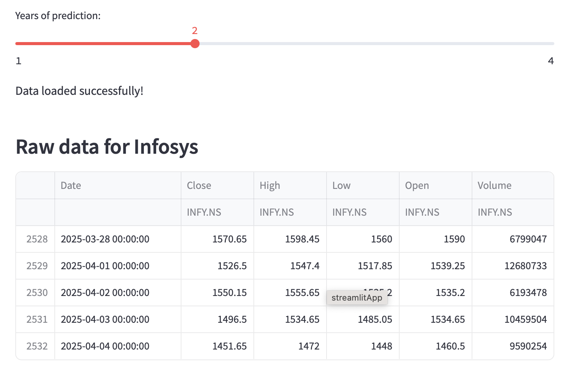Click the Years of prediction slider handle
Viewport: 588px width, 374px height.
tap(195, 44)
